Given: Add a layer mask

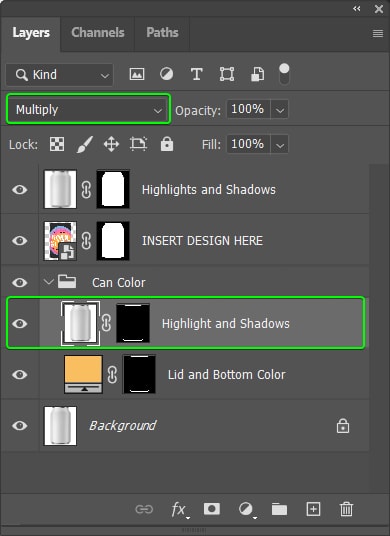Looking at the screenshot, I should click(212, 509).
